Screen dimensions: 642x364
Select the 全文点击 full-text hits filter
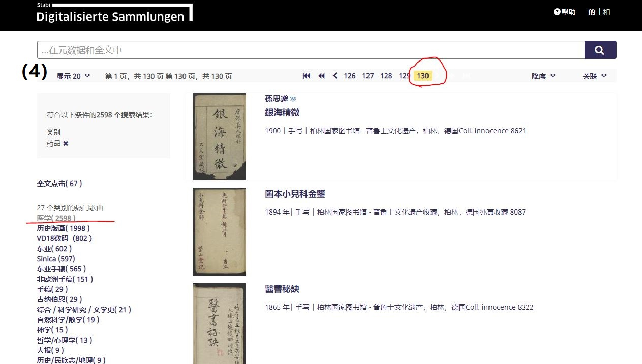[59, 184]
